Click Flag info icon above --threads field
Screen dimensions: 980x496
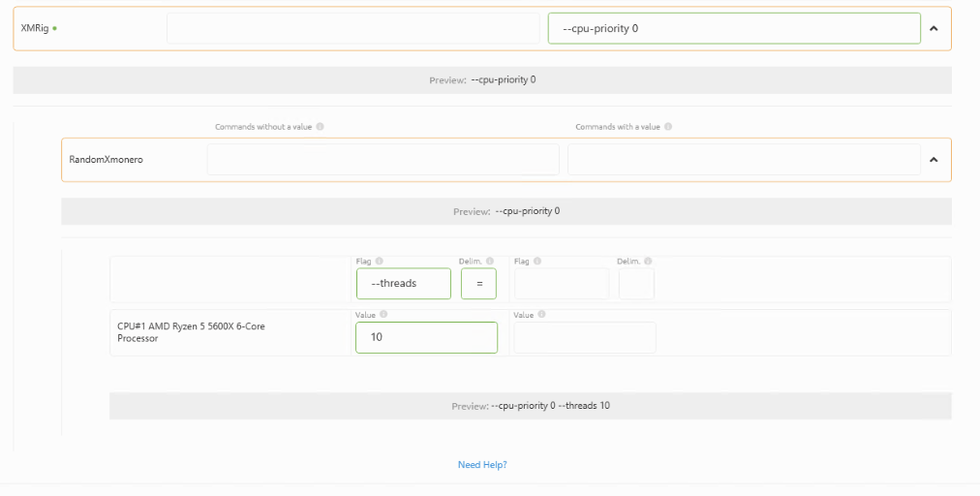[x=379, y=261]
